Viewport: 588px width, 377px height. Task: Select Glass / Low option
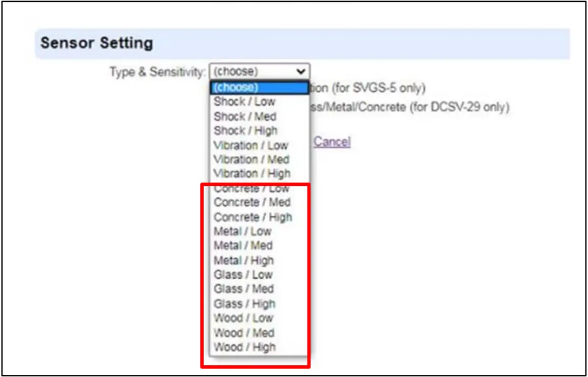pos(243,275)
